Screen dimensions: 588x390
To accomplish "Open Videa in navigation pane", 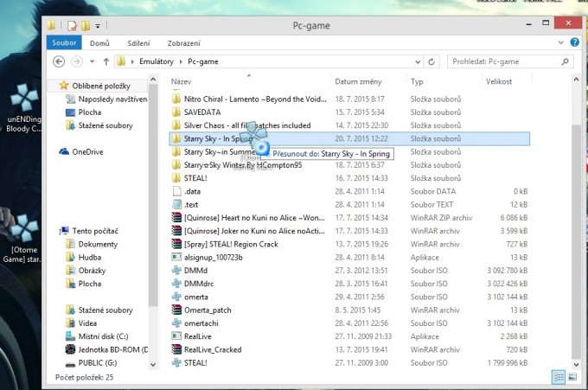I will (x=81, y=323).
